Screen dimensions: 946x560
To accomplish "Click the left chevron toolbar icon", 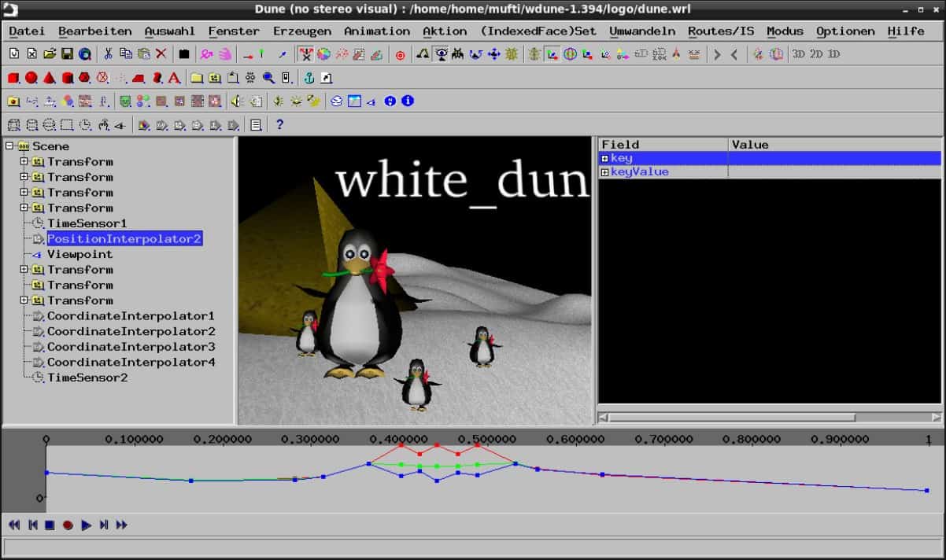I will tap(734, 54).
